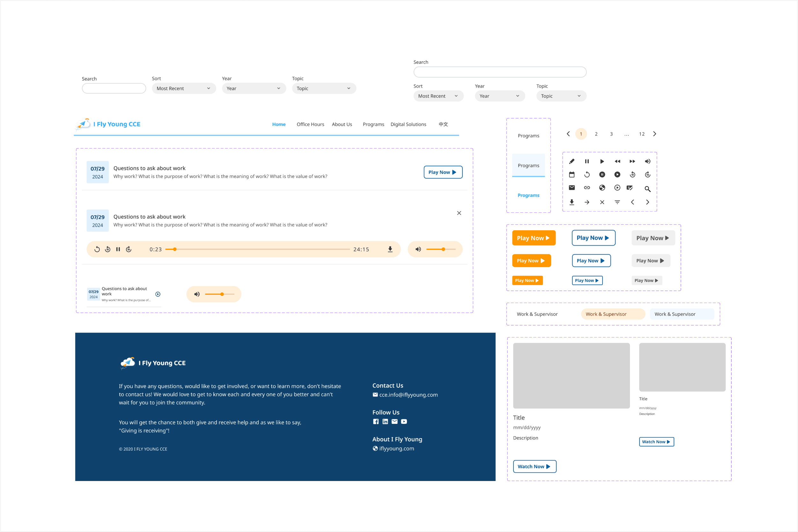Image resolution: width=798 pixels, height=532 pixels.
Task: Select the underlined Programs tab with blue background
Action: point(528,165)
